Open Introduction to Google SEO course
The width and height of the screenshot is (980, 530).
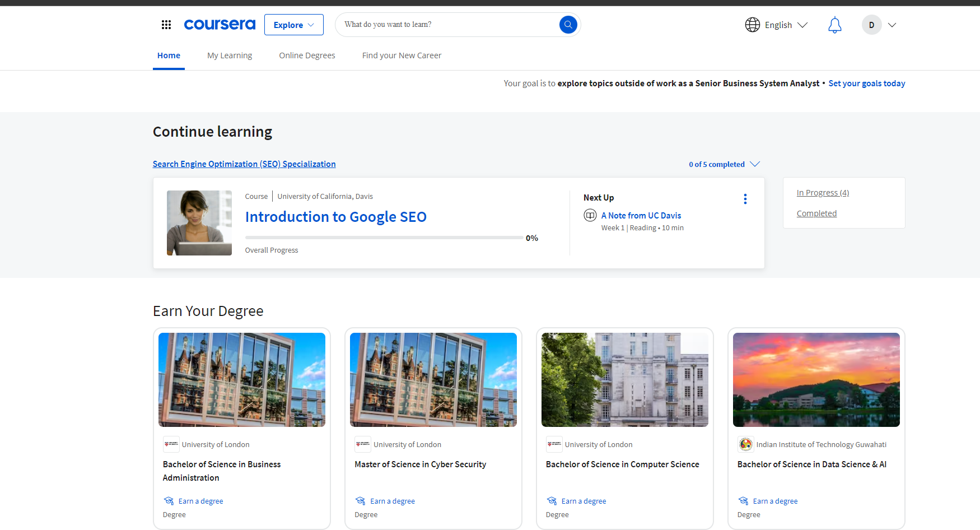(x=335, y=217)
